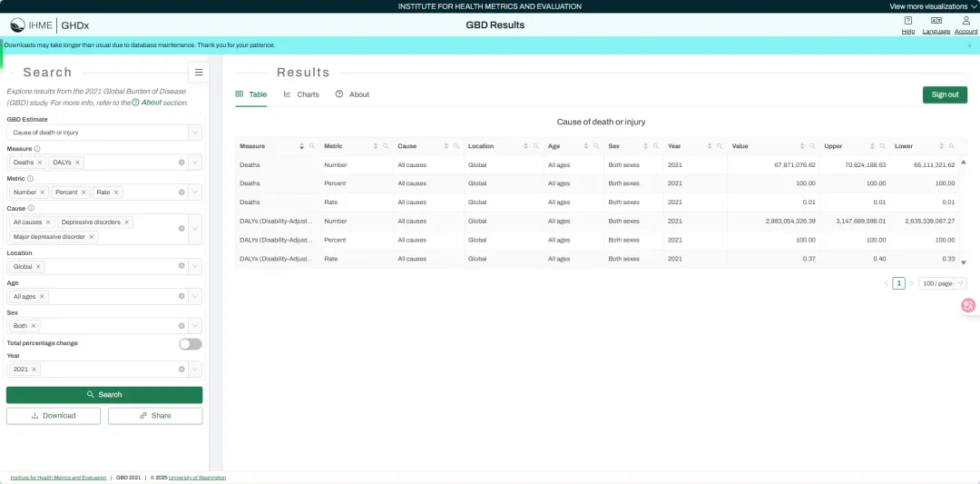Remove the Deaths tag from Measure
The width and height of the screenshot is (980, 484).
point(40,163)
